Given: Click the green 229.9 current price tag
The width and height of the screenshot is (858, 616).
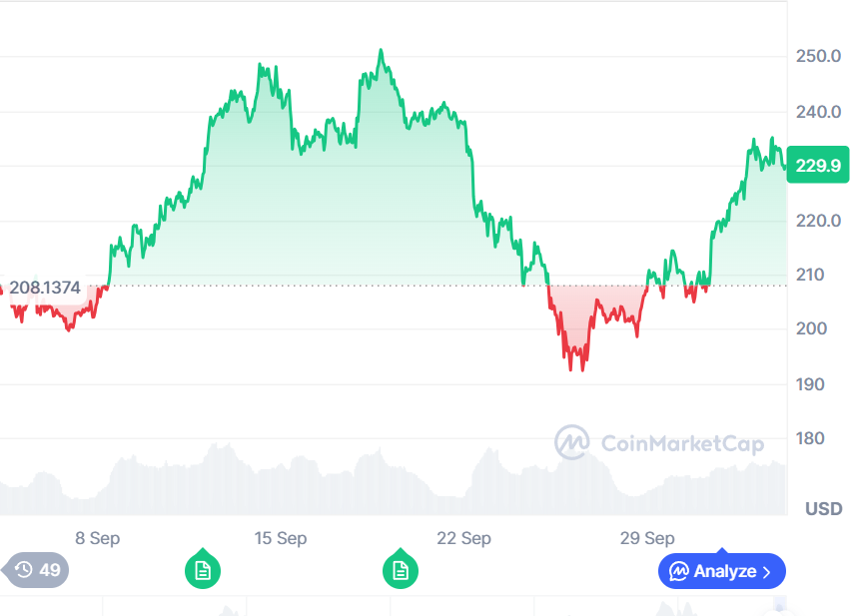Looking at the screenshot, I should click(817, 167).
